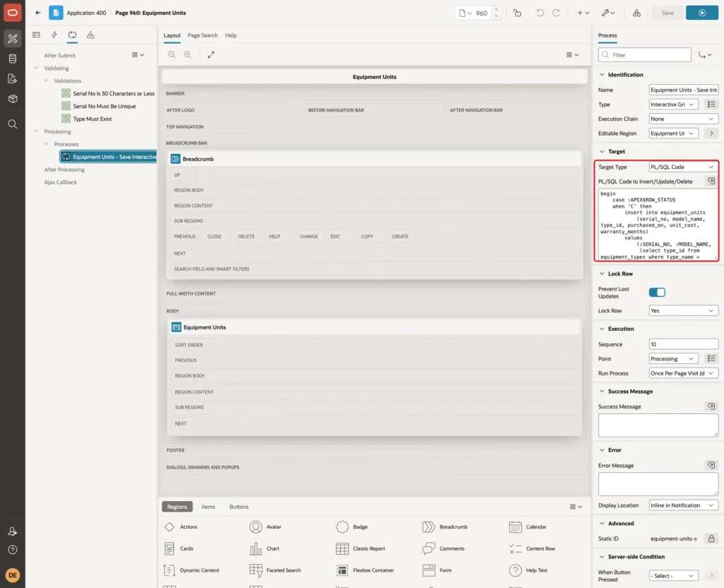The image size is (724, 588).
Task: Select Type Must Exist validation
Action: [93, 119]
